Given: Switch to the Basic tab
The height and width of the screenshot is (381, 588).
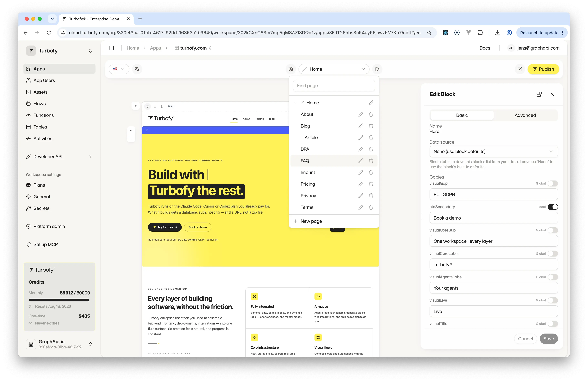Looking at the screenshot, I should [462, 115].
